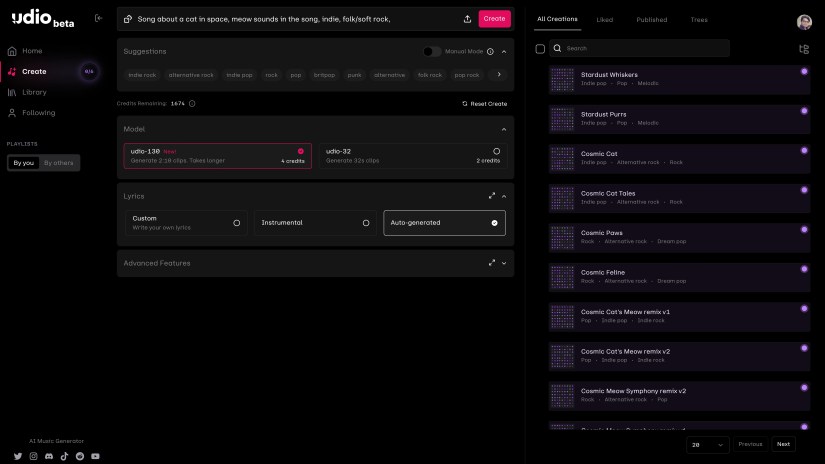Viewport: 825px width, 464px height.
Task: Switch playlists filter to By others
Action: pyautogui.click(x=58, y=163)
